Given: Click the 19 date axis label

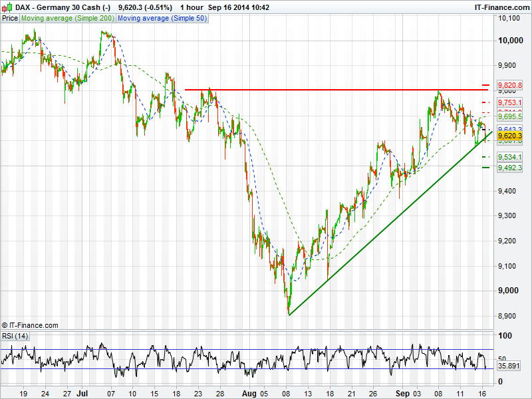Looking at the screenshot, I should [x=23, y=394].
